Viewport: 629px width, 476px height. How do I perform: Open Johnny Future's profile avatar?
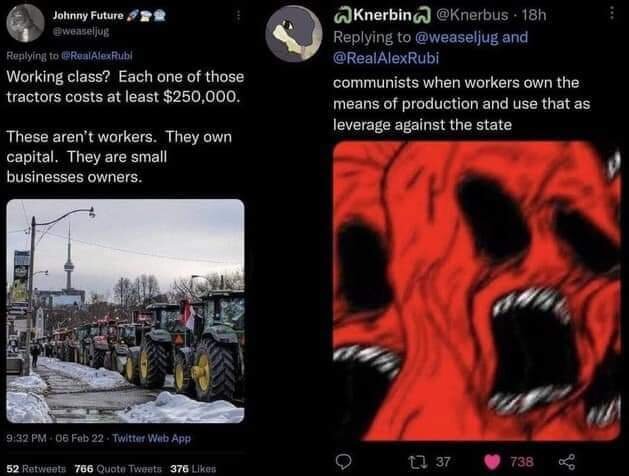[x=25, y=23]
